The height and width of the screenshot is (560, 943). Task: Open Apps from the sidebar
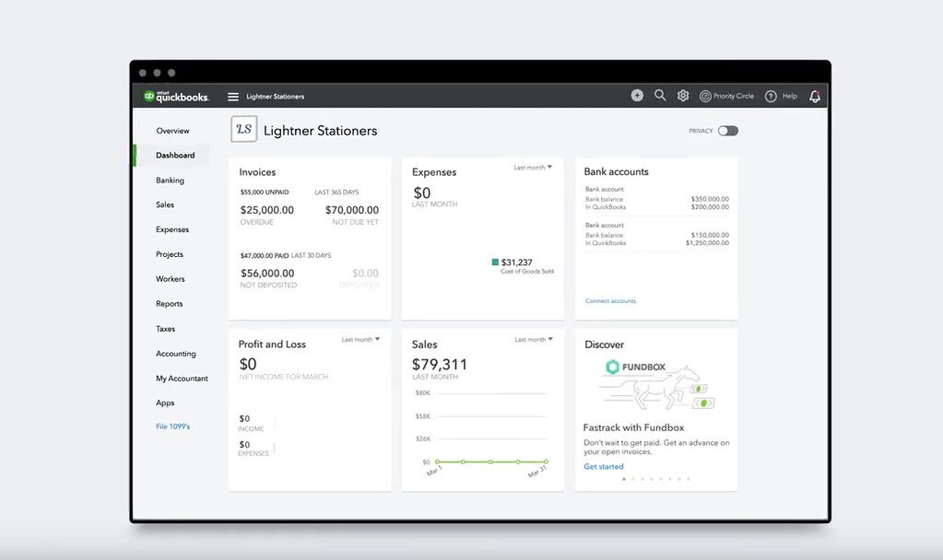(165, 403)
